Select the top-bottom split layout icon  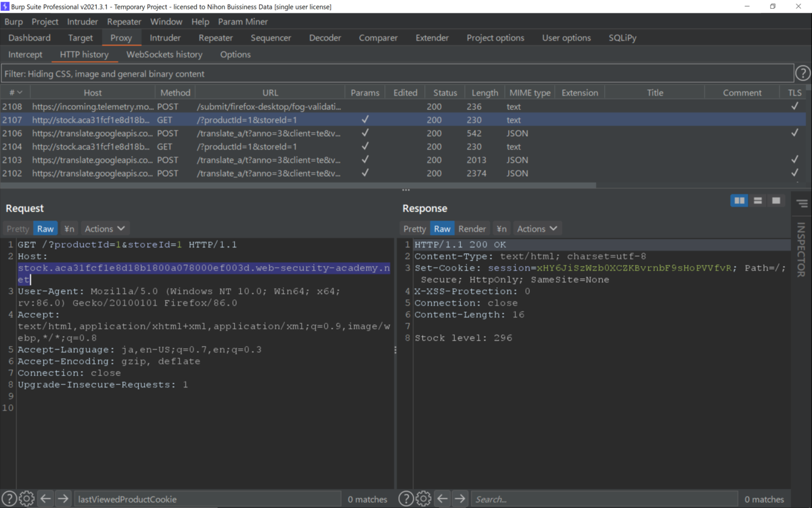coord(758,200)
